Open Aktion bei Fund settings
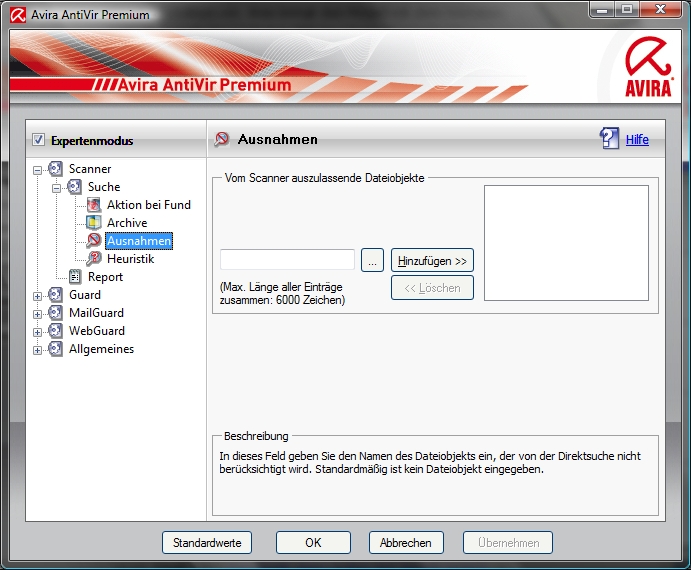The image size is (691, 570). tap(149, 205)
